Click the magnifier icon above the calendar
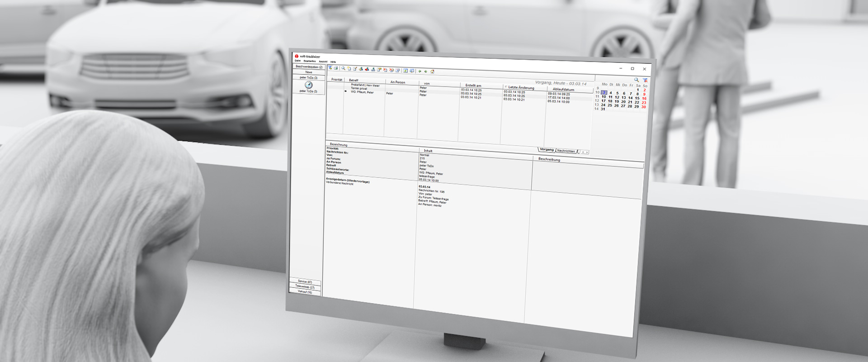Image resolution: width=868 pixels, height=362 pixels. coord(637,80)
